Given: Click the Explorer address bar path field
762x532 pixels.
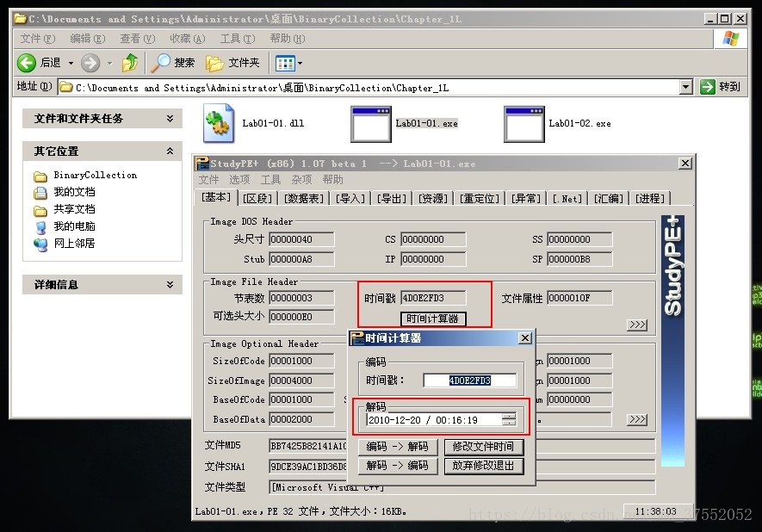Looking at the screenshot, I should click(x=369, y=88).
